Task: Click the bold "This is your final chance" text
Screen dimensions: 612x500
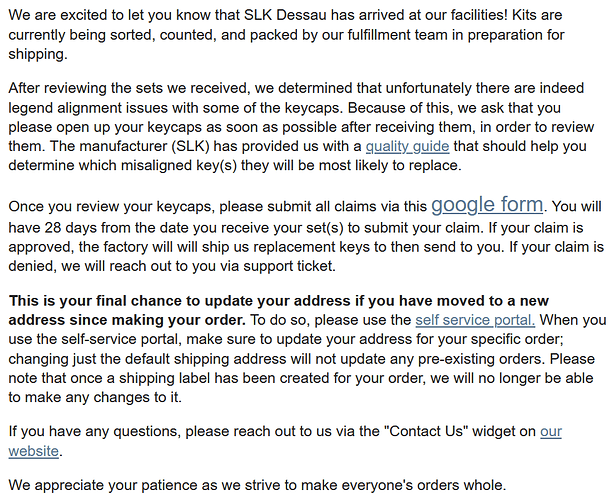Action: coord(104,301)
